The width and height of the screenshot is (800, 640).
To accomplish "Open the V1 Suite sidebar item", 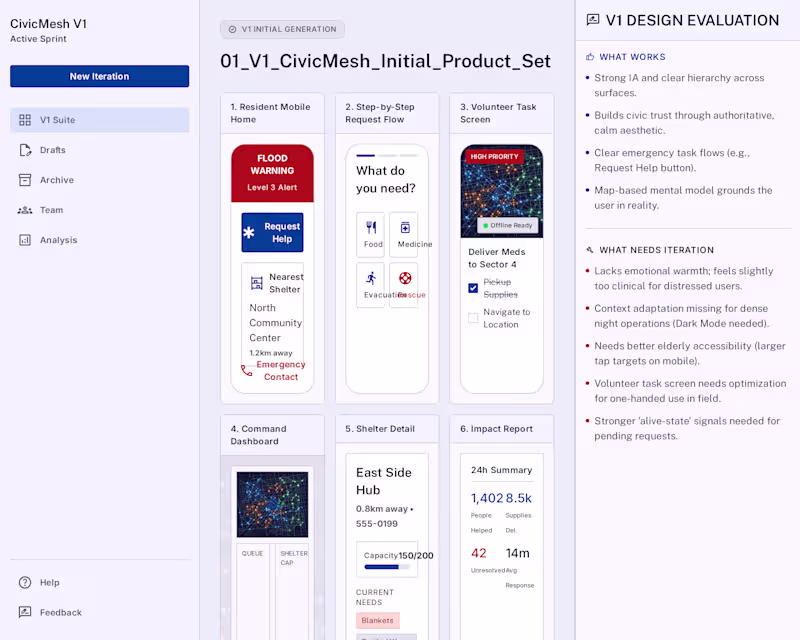I will (99, 120).
